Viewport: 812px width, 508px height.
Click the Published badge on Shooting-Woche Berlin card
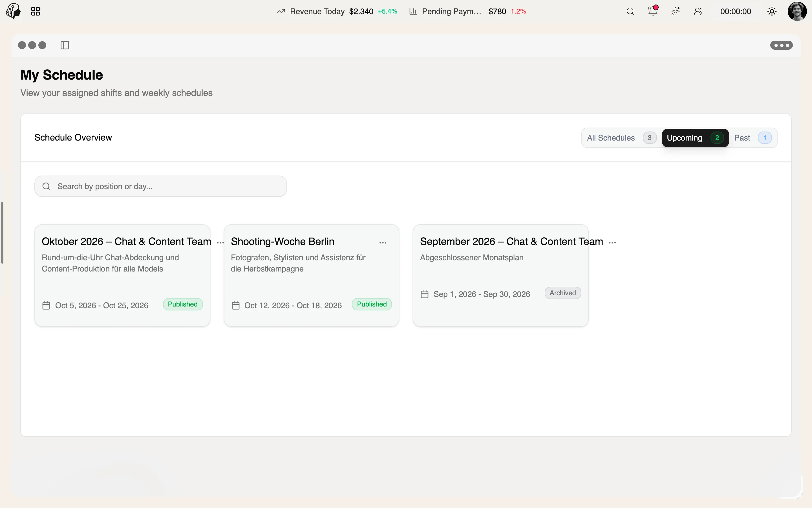click(x=372, y=304)
